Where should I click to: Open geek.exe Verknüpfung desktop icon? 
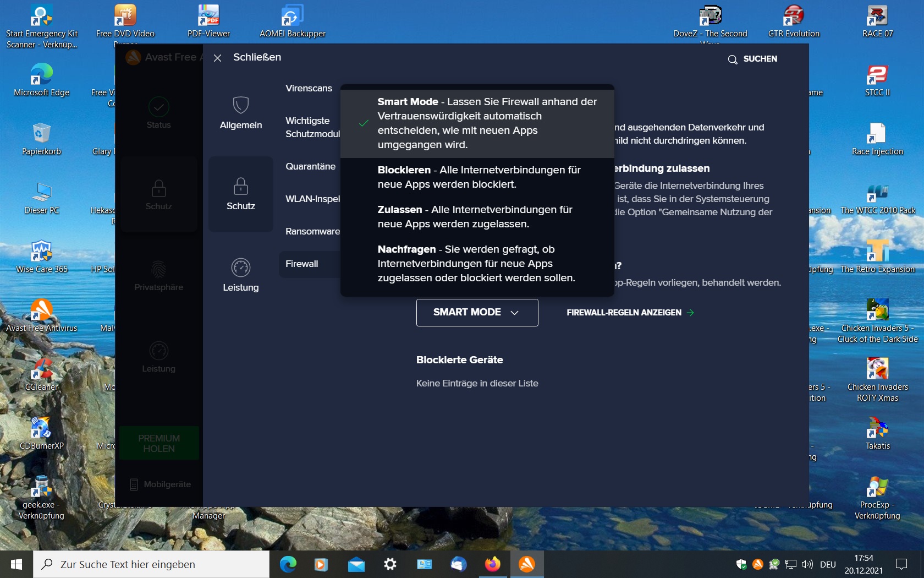coord(42,498)
